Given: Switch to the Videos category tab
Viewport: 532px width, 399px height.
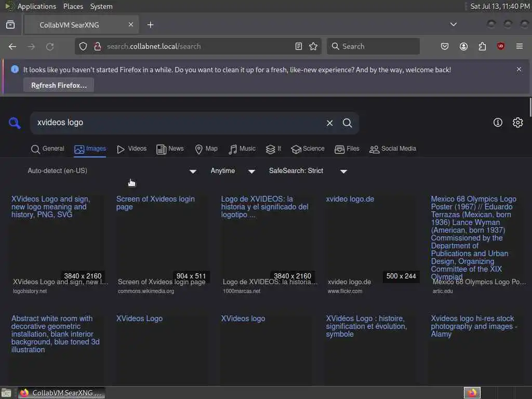Looking at the screenshot, I should pyautogui.click(x=131, y=149).
